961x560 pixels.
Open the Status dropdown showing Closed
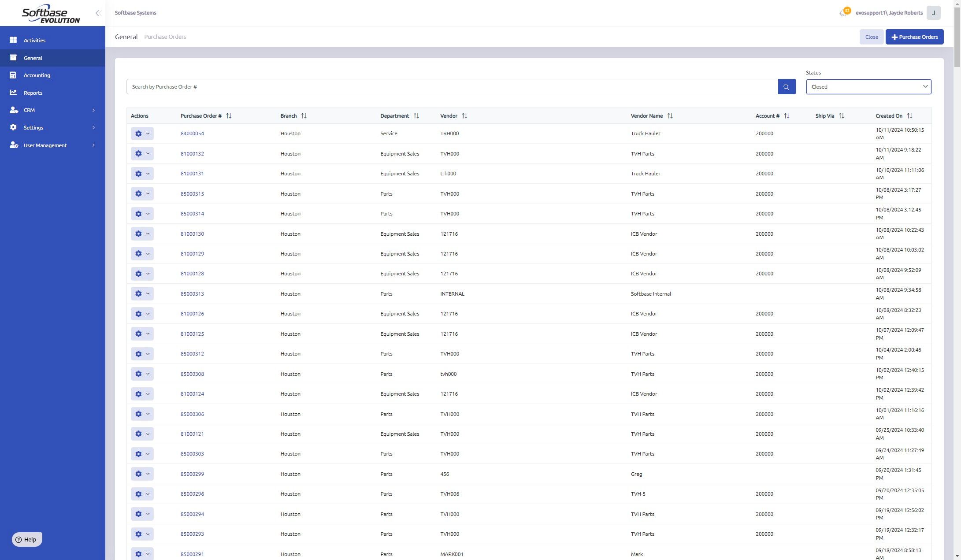tap(868, 87)
